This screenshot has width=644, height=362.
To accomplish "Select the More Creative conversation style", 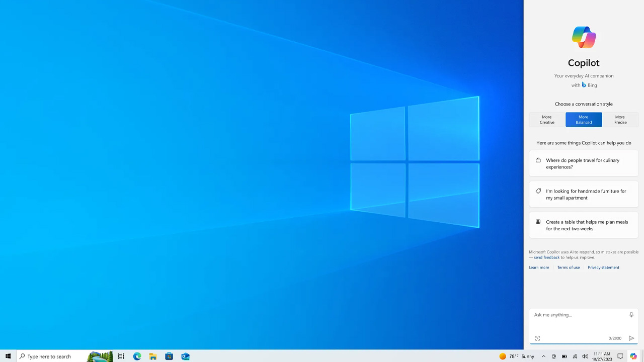I will [546, 120].
